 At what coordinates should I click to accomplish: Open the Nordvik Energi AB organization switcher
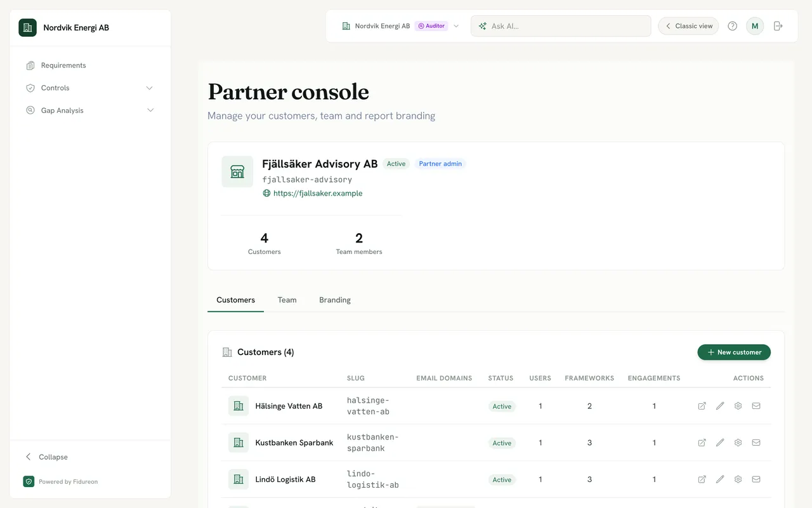[x=400, y=26]
